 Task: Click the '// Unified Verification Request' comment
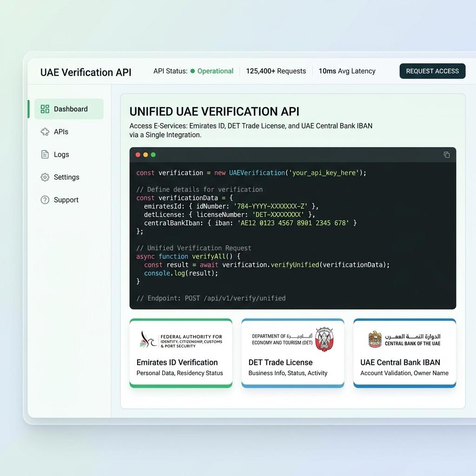click(194, 248)
